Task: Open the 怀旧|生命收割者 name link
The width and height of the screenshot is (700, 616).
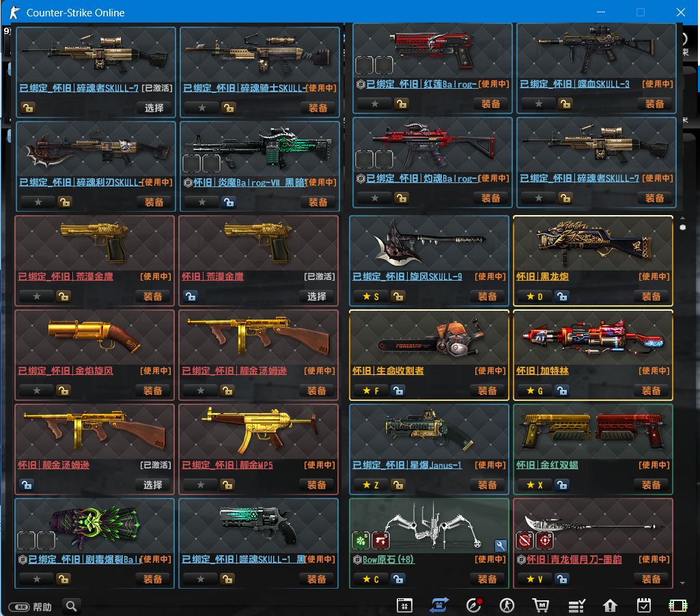Action: 388,371
